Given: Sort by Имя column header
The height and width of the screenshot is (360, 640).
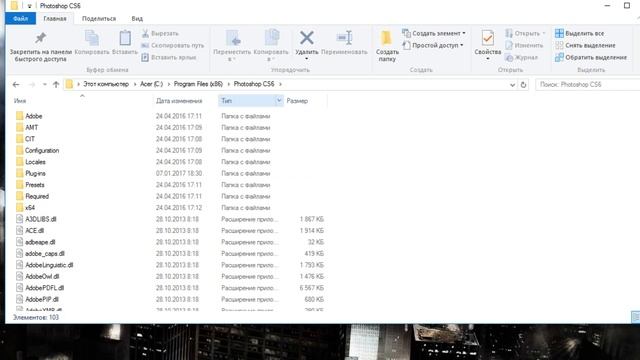Looking at the screenshot, I should tap(20, 101).
